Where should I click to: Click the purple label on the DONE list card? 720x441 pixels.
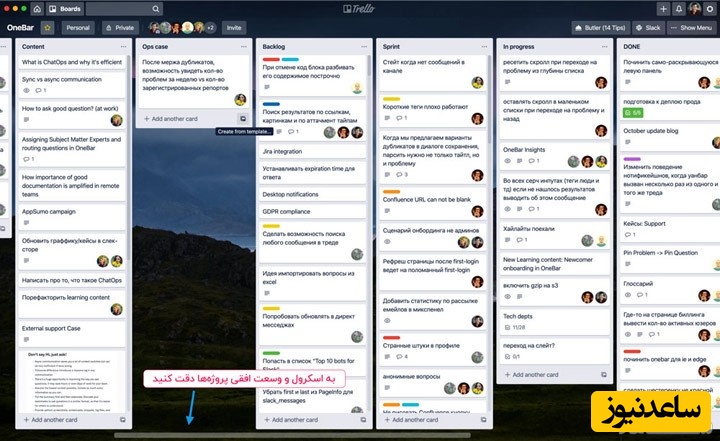pyautogui.click(x=632, y=158)
